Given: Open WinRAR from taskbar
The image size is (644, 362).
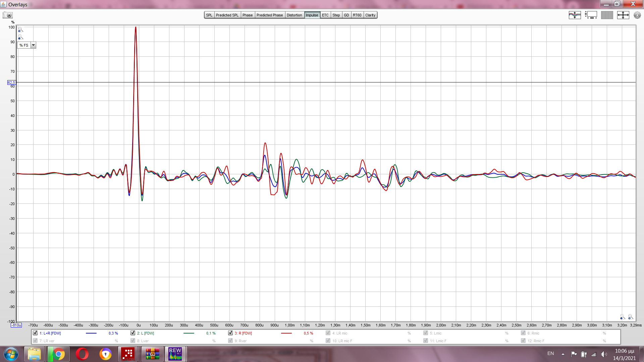Looking at the screenshot, I should [153, 354].
